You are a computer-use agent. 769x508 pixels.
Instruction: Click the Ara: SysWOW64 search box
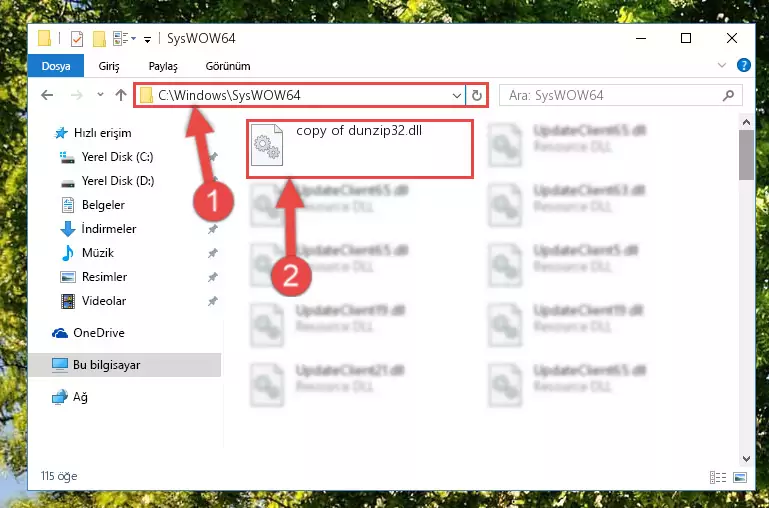(x=620, y=95)
